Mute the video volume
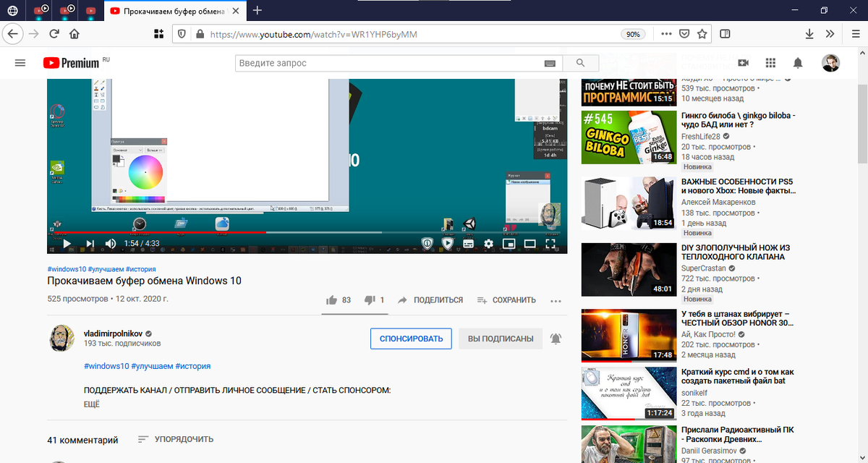This screenshot has height=463, width=868. click(111, 244)
